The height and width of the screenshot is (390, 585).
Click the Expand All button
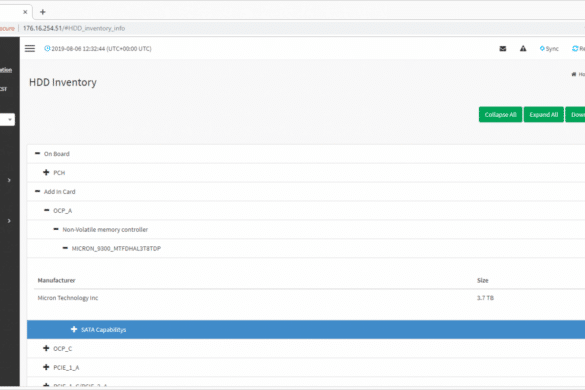click(544, 115)
